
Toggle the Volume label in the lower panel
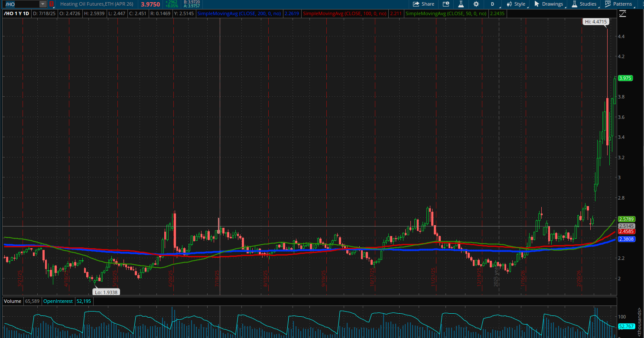tap(12, 301)
